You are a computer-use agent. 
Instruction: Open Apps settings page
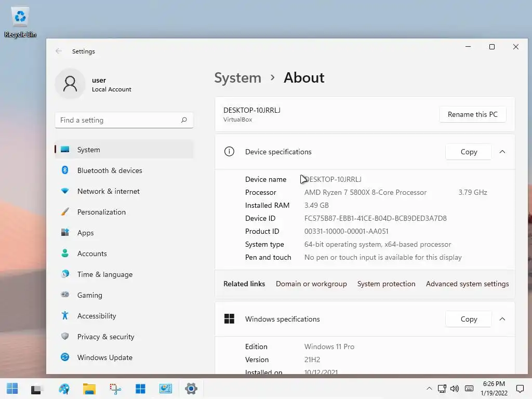pos(124,233)
